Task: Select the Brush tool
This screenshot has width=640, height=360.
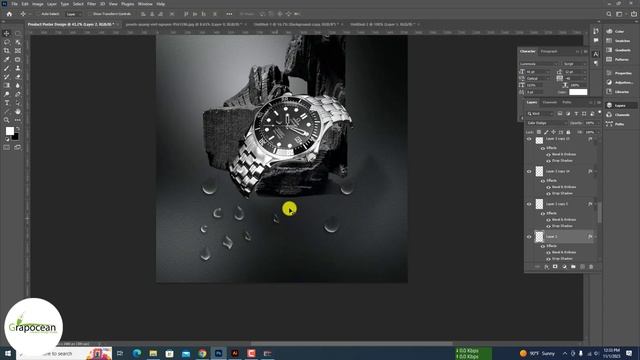Action: pyautogui.click(x=7, y=68)
